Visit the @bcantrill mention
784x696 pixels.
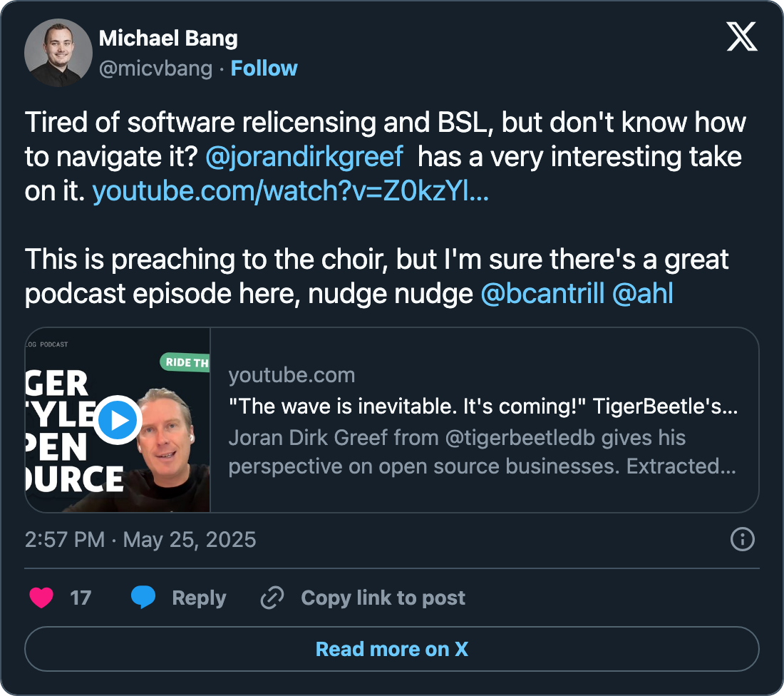tap(542, 293)
